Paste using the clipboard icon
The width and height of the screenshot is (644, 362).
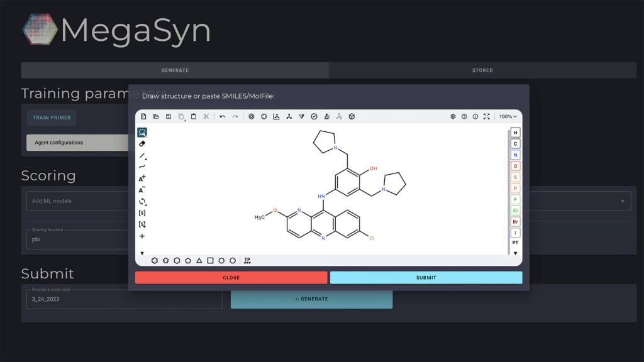coord(194,116)
